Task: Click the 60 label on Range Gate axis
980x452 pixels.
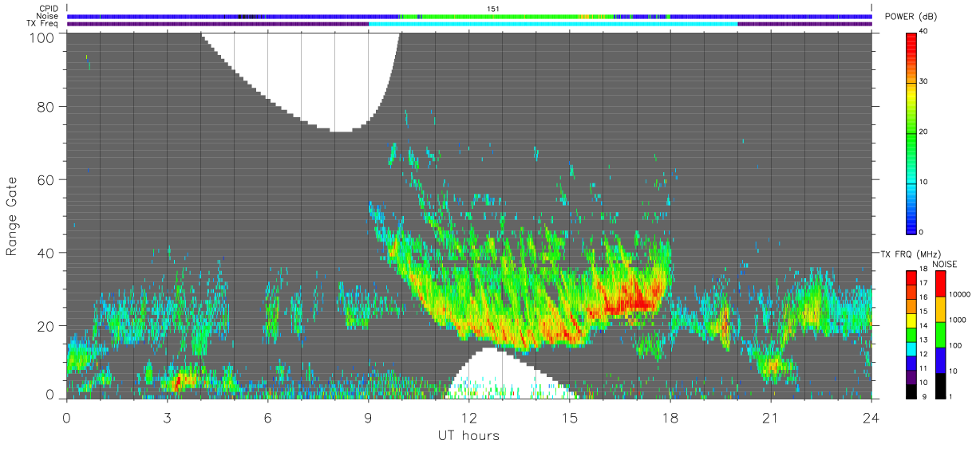Action: tap(45, 179)
